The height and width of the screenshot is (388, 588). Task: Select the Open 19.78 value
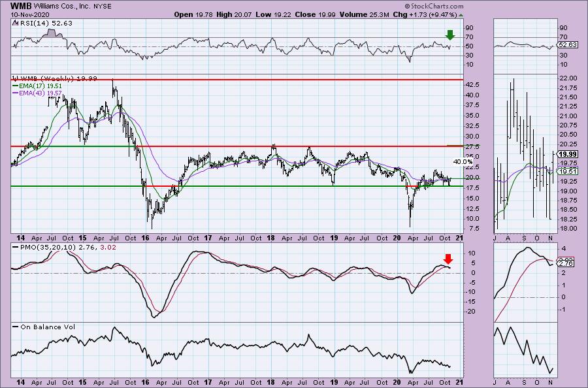click(x=193, y=14)
